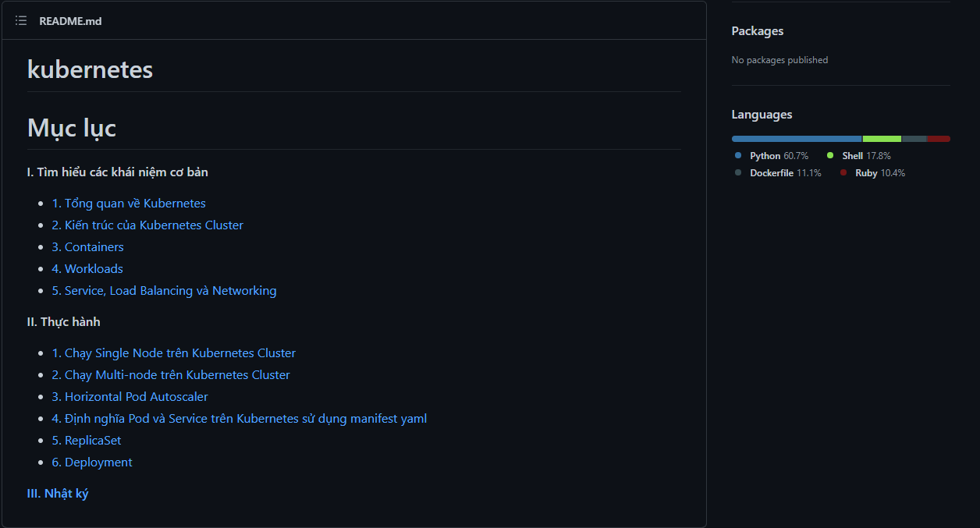Screen dimensions: 980x528
Task: Go to the Containers section link
Action: pyautogui.click(x=87, y=247)
